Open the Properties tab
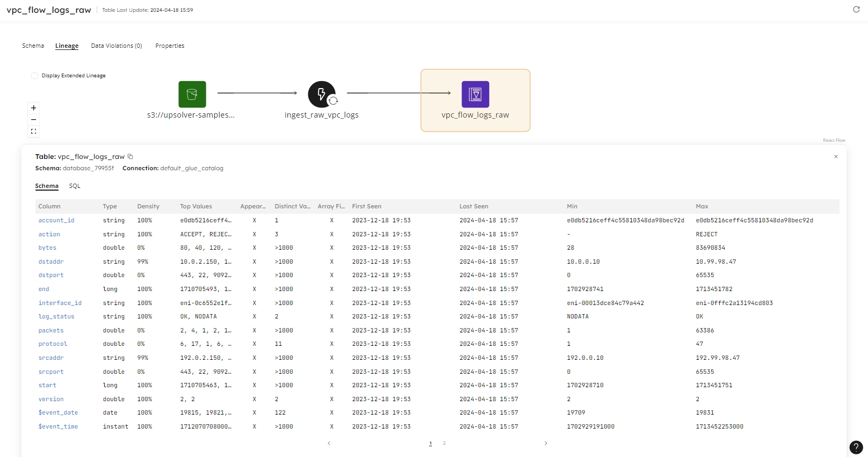 pos(170,46)
